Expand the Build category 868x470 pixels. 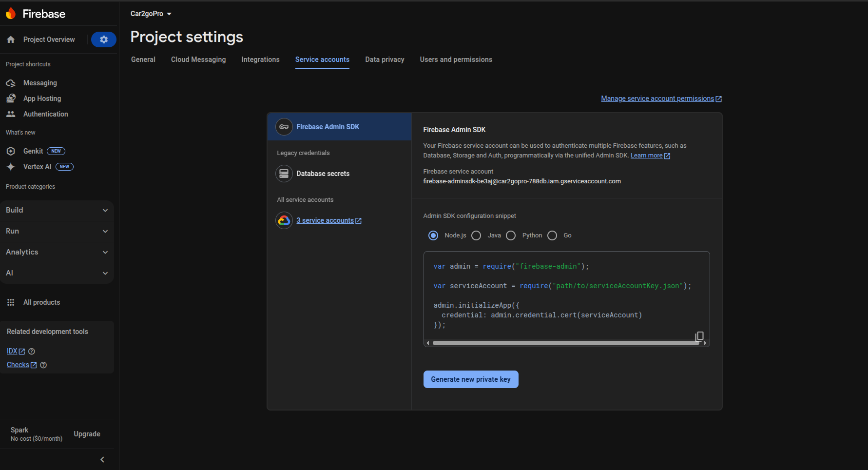(57, 210)
